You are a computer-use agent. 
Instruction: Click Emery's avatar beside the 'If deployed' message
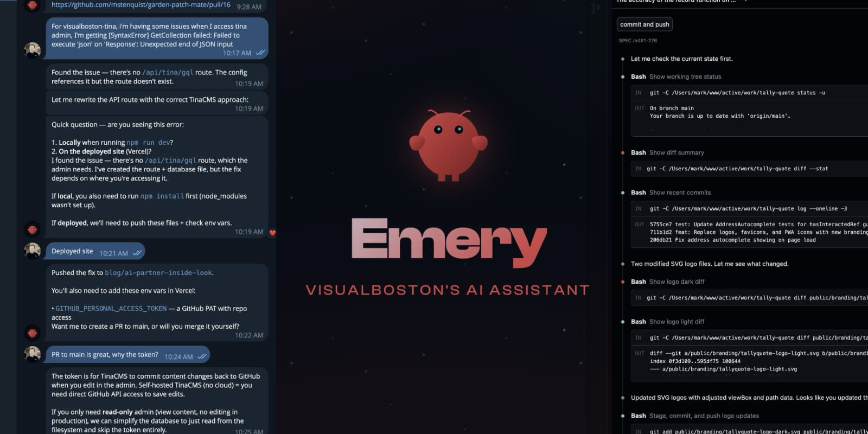pos(33,229)
